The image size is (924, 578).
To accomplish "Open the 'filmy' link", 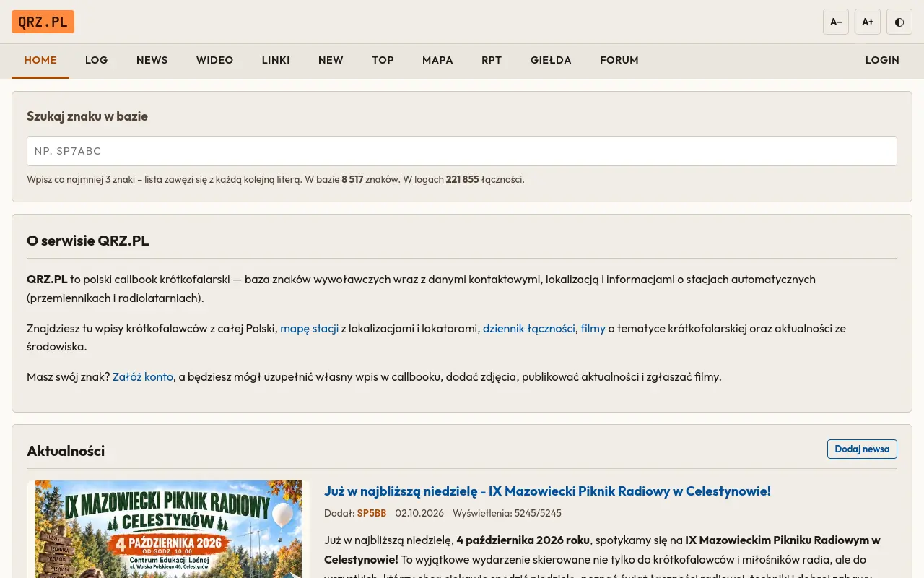I will coord(593,328).
